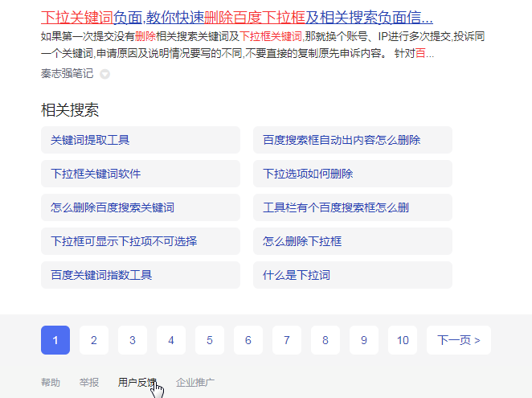532x398 pixels.
Task: Jump to results page 5
Action: click(x=210, y=340)
